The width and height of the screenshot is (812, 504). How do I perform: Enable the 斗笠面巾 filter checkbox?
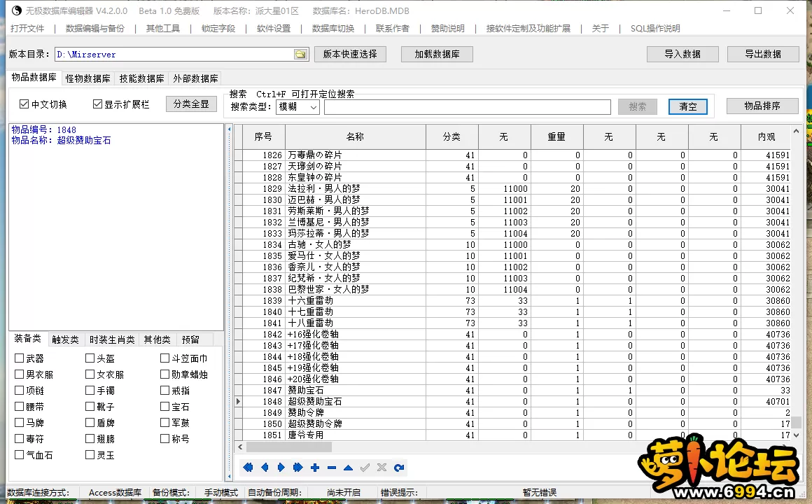point(164,358)
